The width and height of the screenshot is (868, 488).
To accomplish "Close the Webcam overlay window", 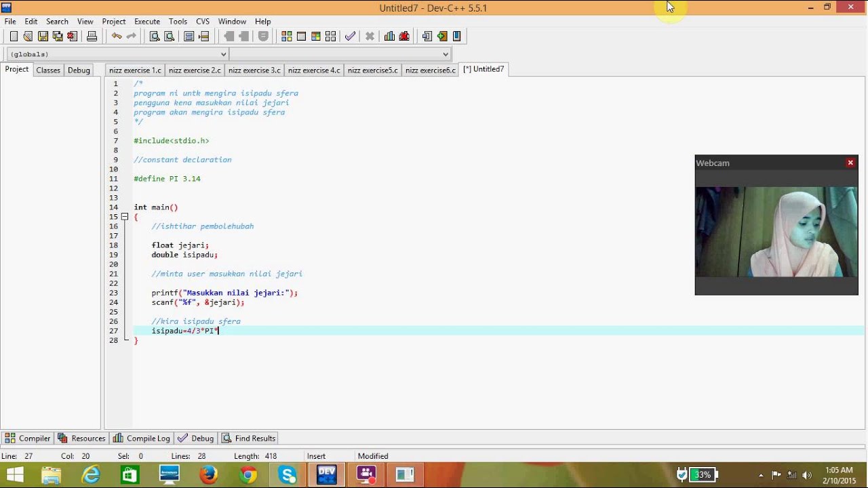I will point(850,163).
